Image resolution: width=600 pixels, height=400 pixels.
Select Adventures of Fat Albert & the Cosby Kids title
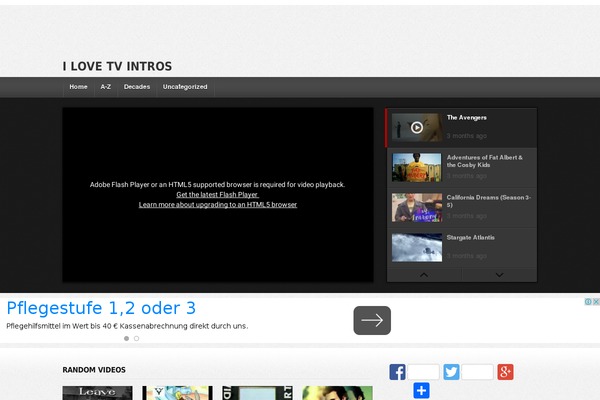coord(484,161)
